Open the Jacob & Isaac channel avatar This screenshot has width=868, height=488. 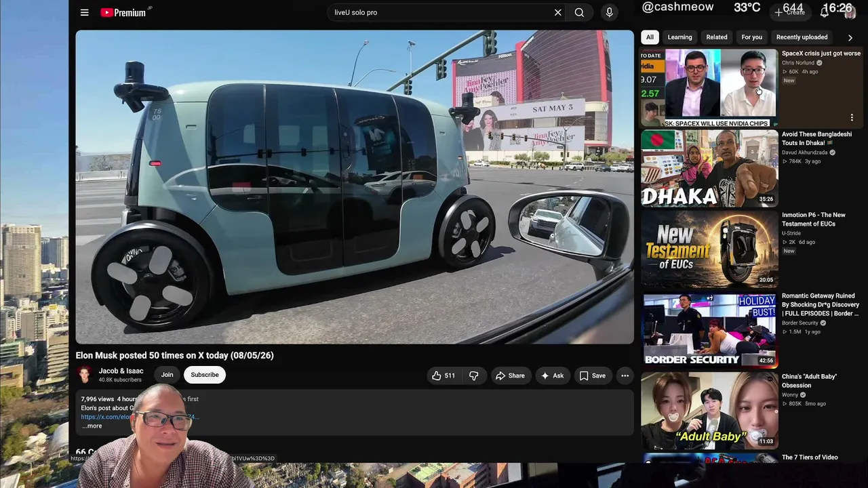(85, 375)
